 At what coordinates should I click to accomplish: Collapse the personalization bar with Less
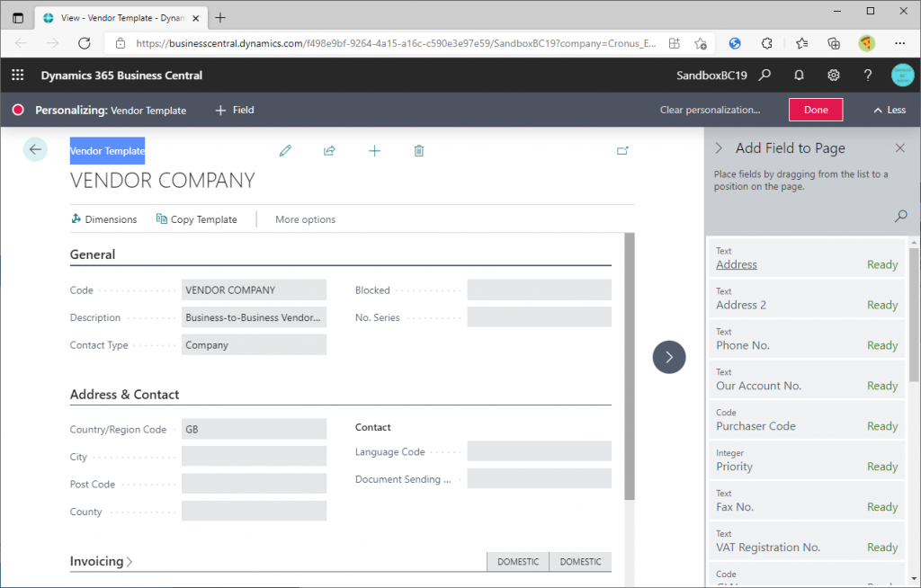(890, 110)
